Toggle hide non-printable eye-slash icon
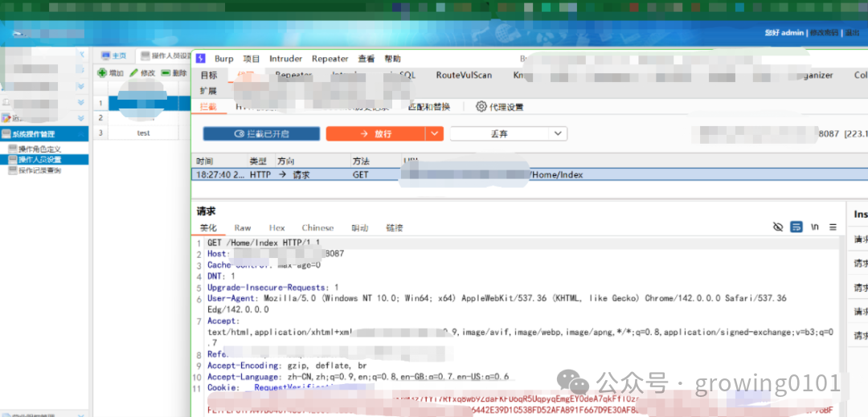The width and height of the screenshot is (868, 417). pos(778,227)
